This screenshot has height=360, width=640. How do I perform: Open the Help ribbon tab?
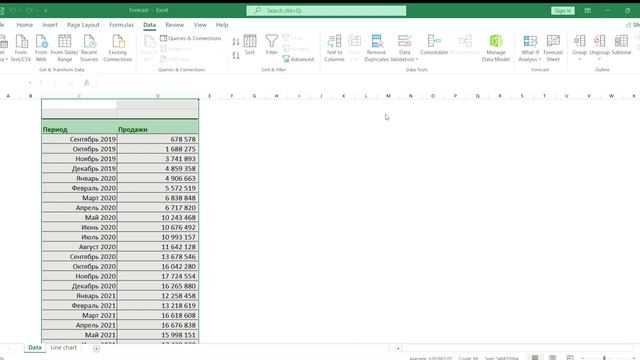tap(222, 25)
